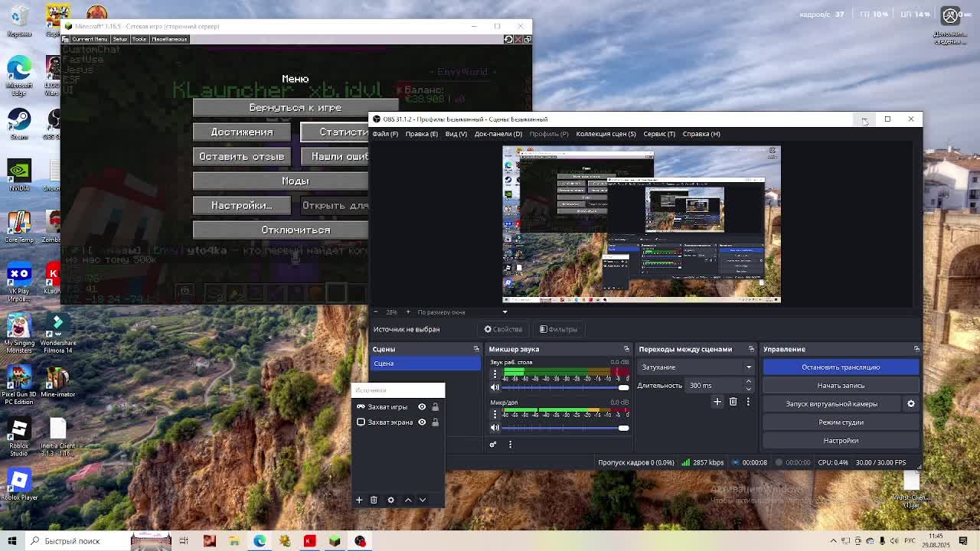
Task: Open the Правка (E) menu in OBS
Action: point(422,134)
